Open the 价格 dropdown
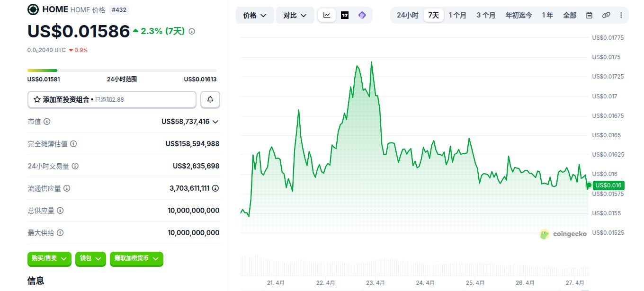 254,15
